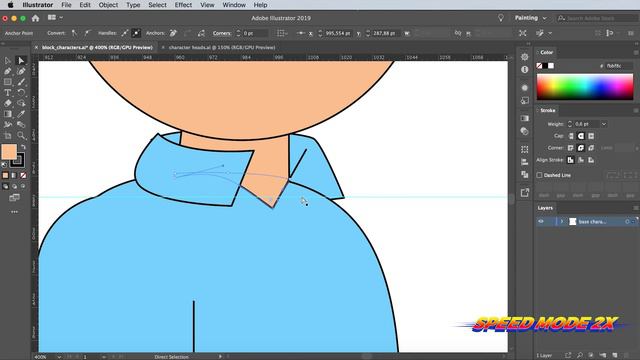Click the hex color value field

pos(619,66)
